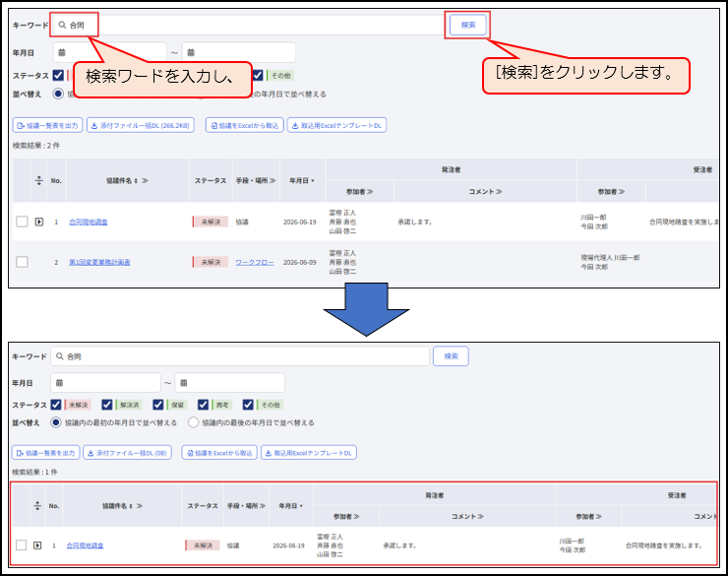Expand 発注者 コメント column in the 2件 table

[499, 191]
